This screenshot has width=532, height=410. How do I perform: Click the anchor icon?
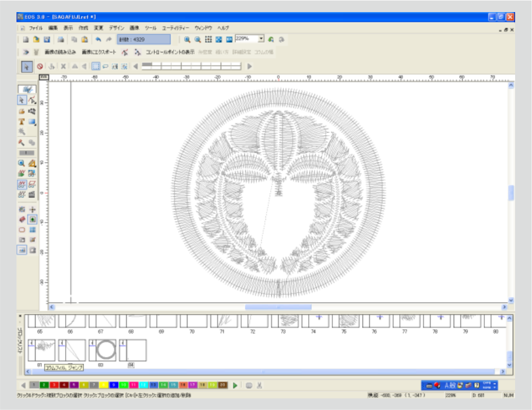pyautogui.click(x=52, y=66)
